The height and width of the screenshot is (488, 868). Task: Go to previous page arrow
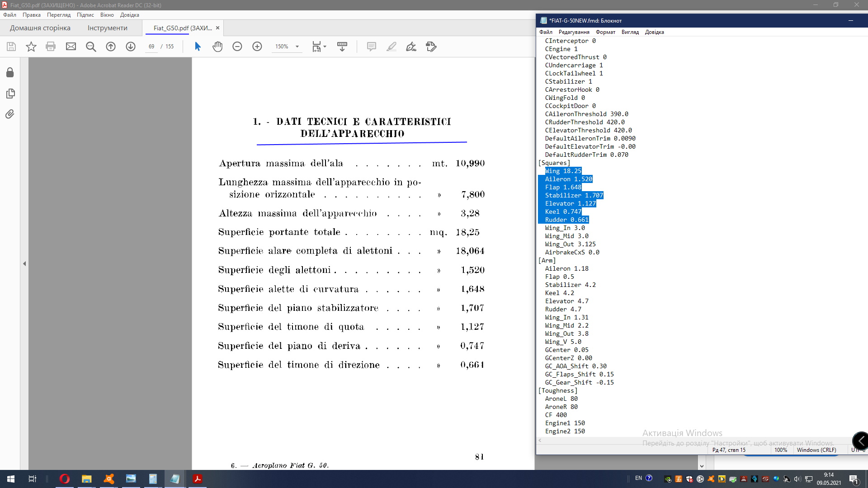pyautogui.click(x=111, y=47)
